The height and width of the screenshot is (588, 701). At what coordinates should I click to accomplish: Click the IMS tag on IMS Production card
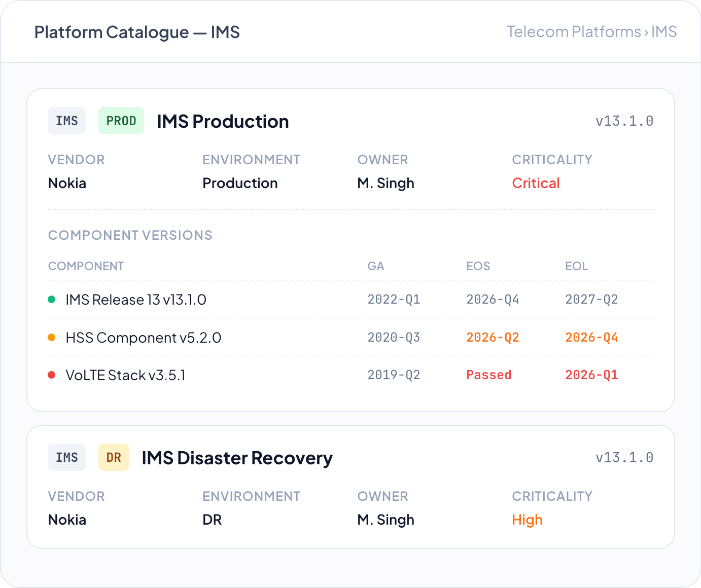click(x=67, y=121)
